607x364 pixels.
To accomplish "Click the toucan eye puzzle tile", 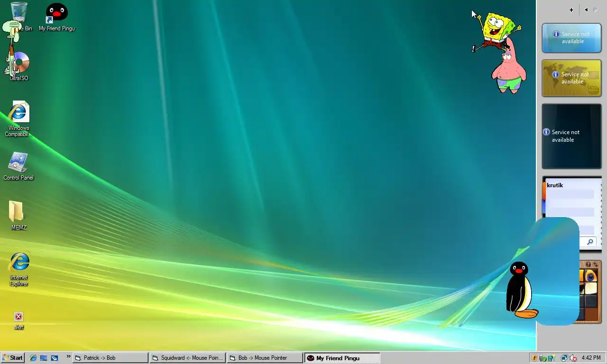I will point(590,276).
